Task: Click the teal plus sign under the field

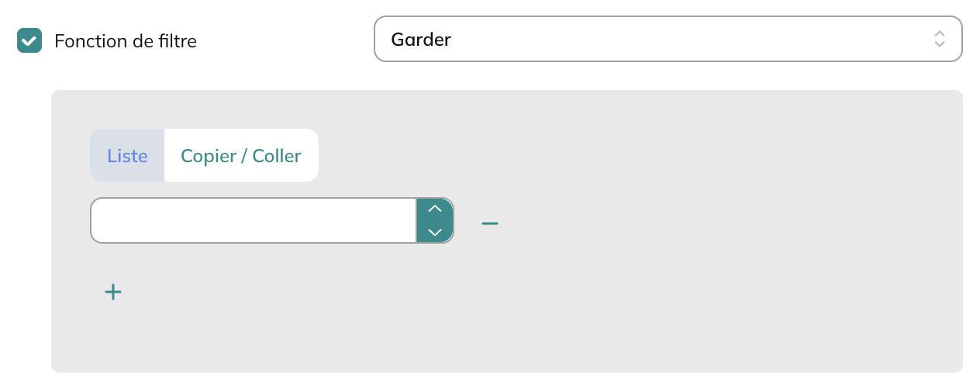Action: point(113,292)
